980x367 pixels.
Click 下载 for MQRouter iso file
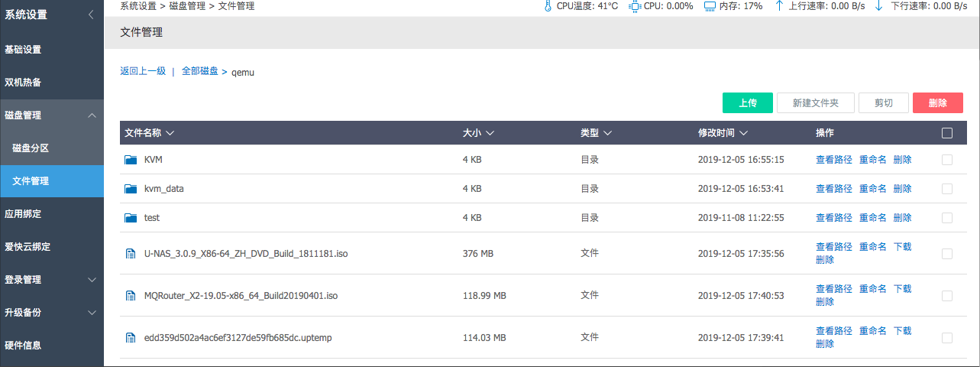point(903,289)
